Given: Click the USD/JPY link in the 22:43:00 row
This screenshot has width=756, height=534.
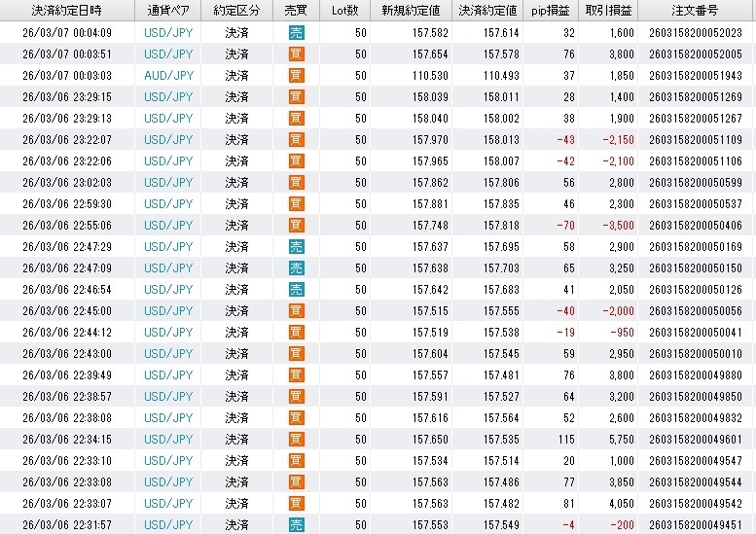Looking at the screenshot, I should (x=168, y=353).
